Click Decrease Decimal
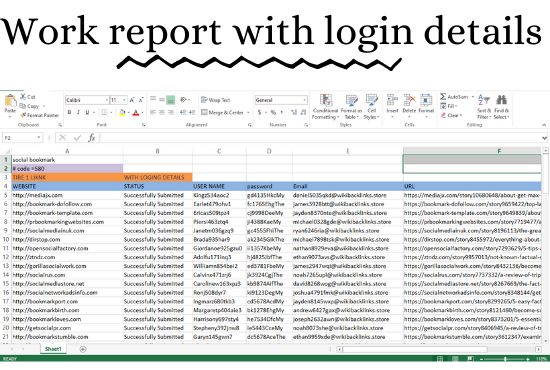 pos(303,112)
